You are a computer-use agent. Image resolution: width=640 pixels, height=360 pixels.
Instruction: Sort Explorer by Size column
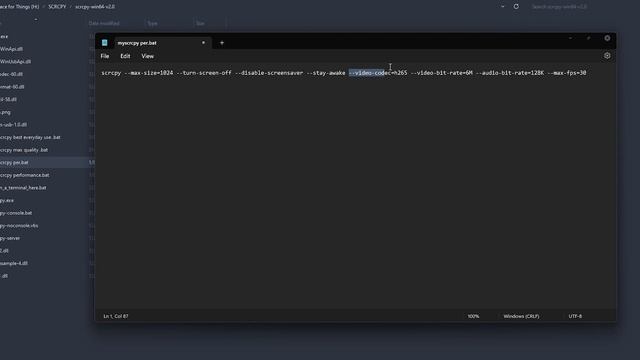[x=200, y=23]
